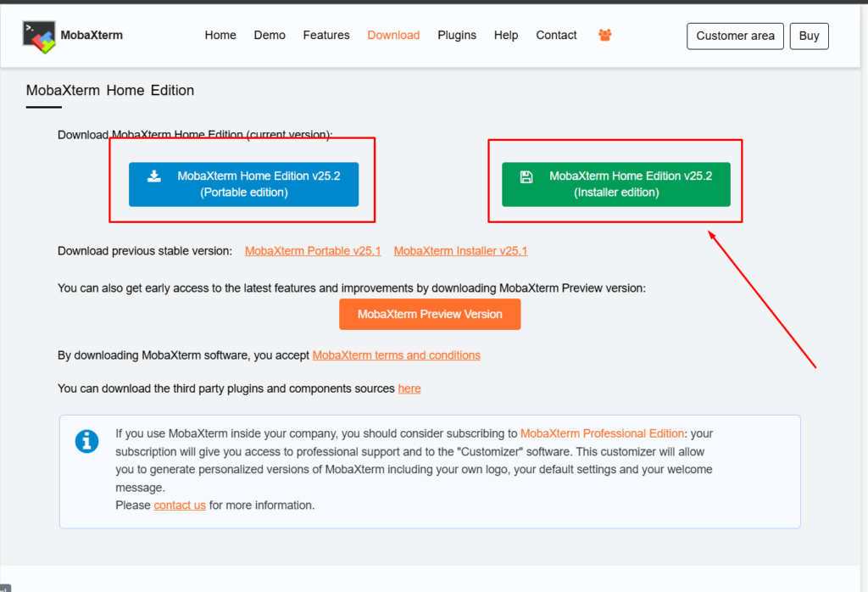Download MobaXterm v25.2 Installer edition
The width and height of the screenshot is (868, 592).
point(616,184)
